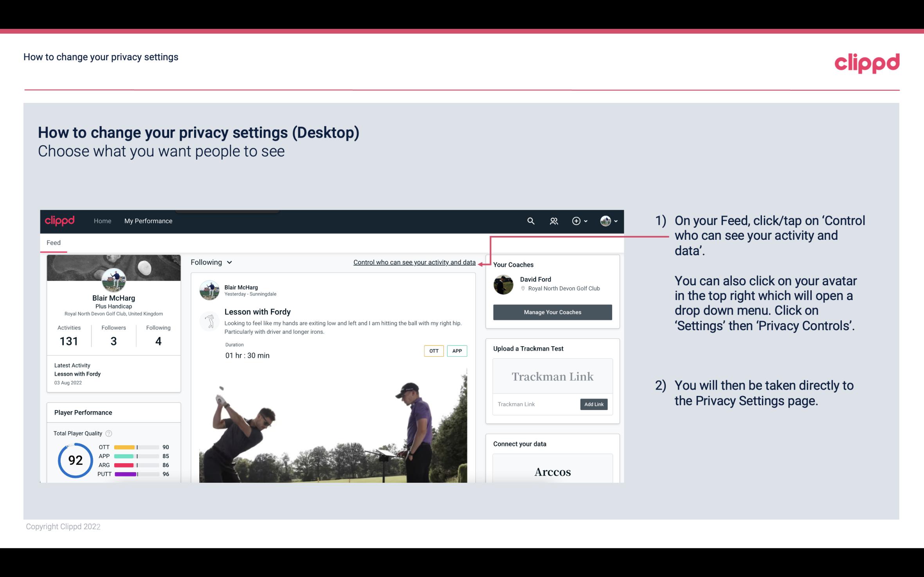924x577 pixels.
Task: Expand the Following dropdown on feed
Action: [211, 262]
